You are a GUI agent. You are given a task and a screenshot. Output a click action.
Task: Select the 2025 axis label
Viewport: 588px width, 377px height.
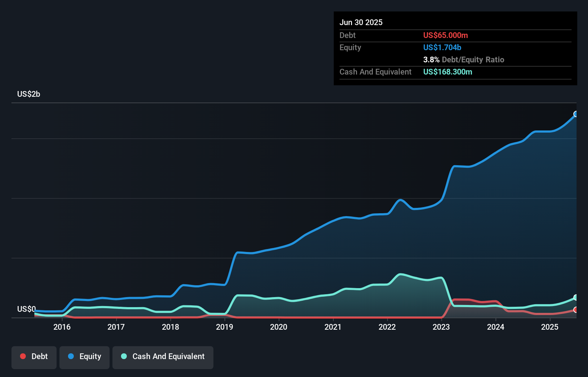(x=550, y=327)
